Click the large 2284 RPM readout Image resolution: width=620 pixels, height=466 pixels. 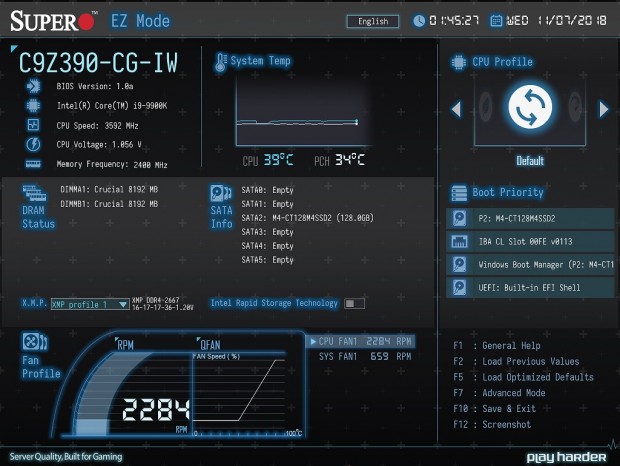(x=156, y=410)
